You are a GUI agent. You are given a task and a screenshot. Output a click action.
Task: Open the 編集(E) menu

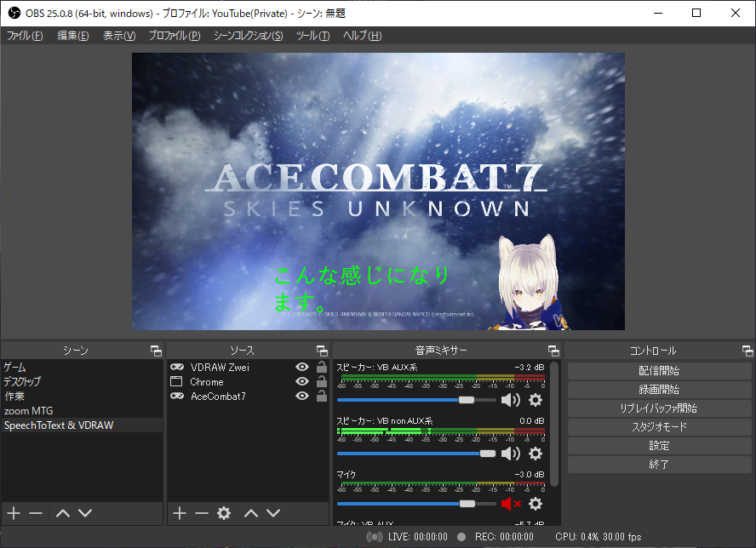(x=73, y=36)
